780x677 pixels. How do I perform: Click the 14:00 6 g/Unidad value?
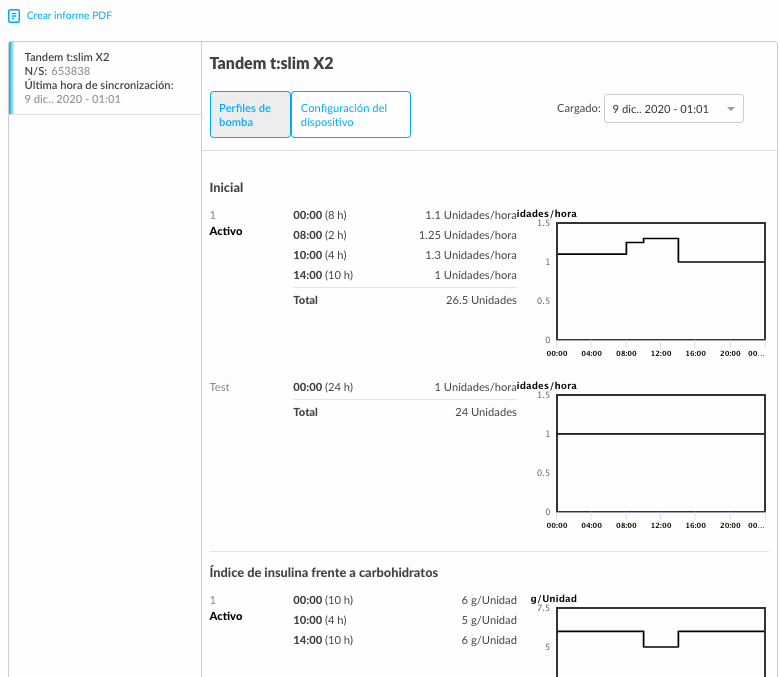489,640
